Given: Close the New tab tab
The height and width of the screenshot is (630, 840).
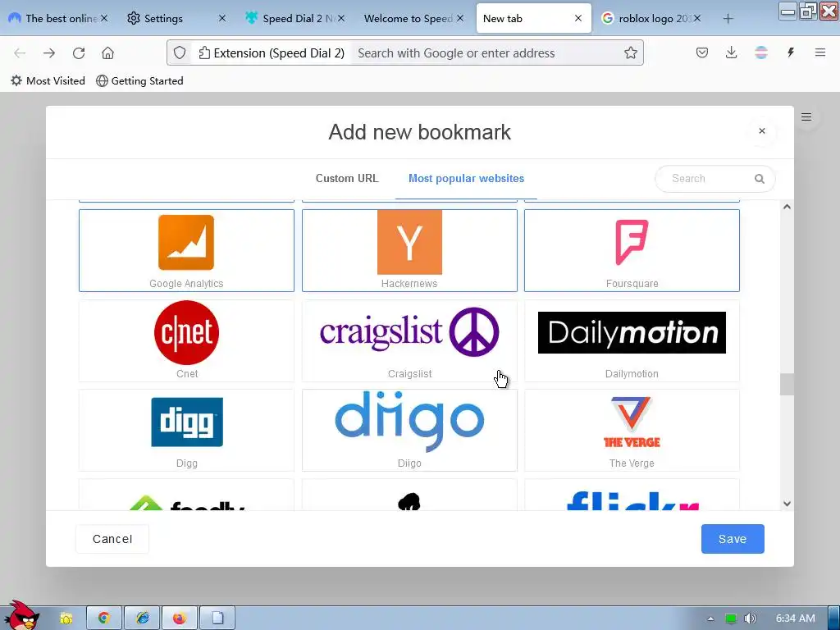Looking at the screenshot, I should pos(578,18).
